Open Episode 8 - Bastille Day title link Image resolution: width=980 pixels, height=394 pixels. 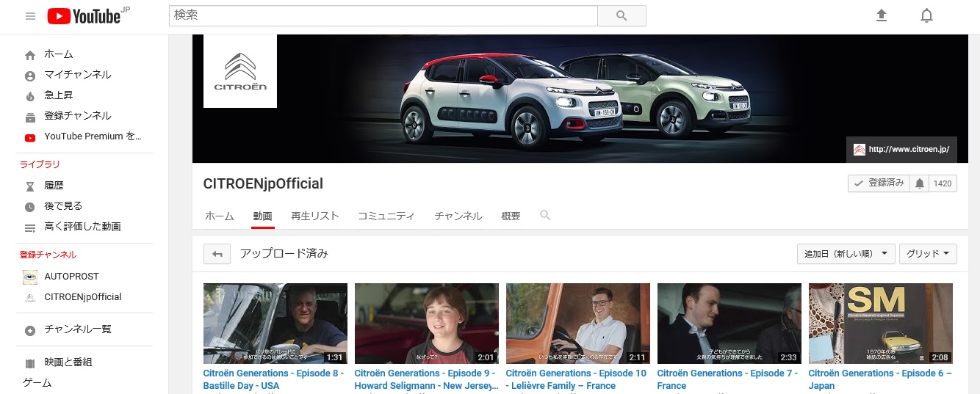pos(273,379)
